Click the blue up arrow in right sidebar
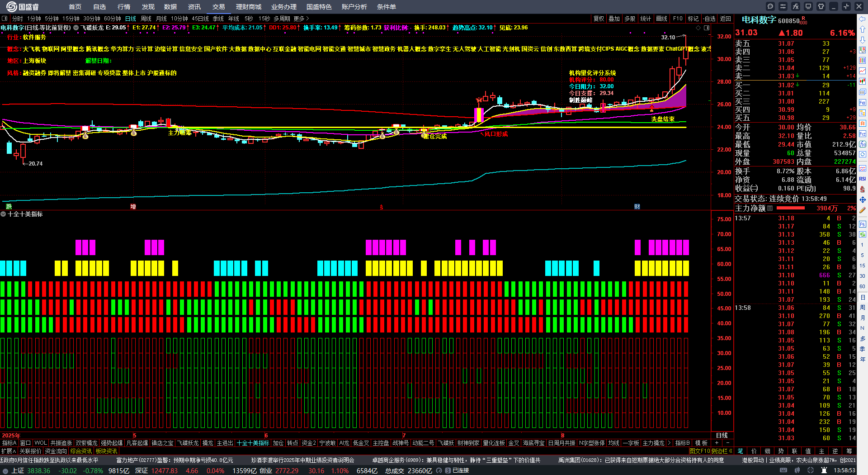This screenshot has height=475, width=868. coord(863,29)
